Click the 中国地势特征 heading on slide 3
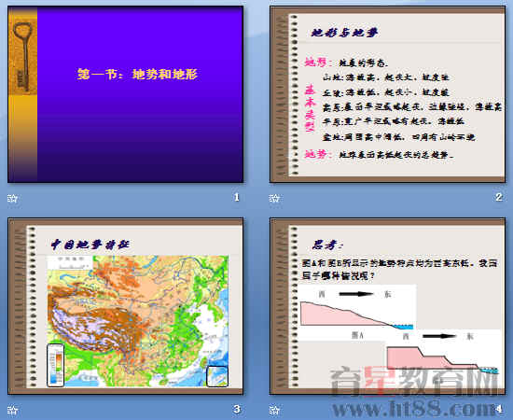 (90, 245)
